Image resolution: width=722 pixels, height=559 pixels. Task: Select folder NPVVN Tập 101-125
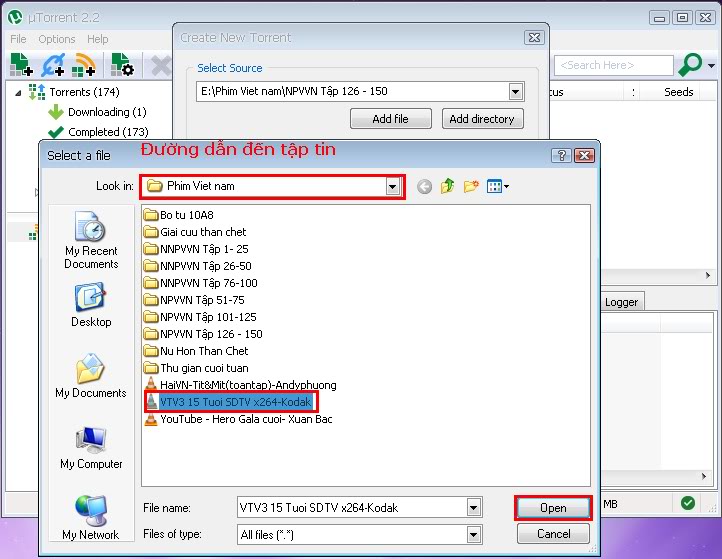pos(200,317)
